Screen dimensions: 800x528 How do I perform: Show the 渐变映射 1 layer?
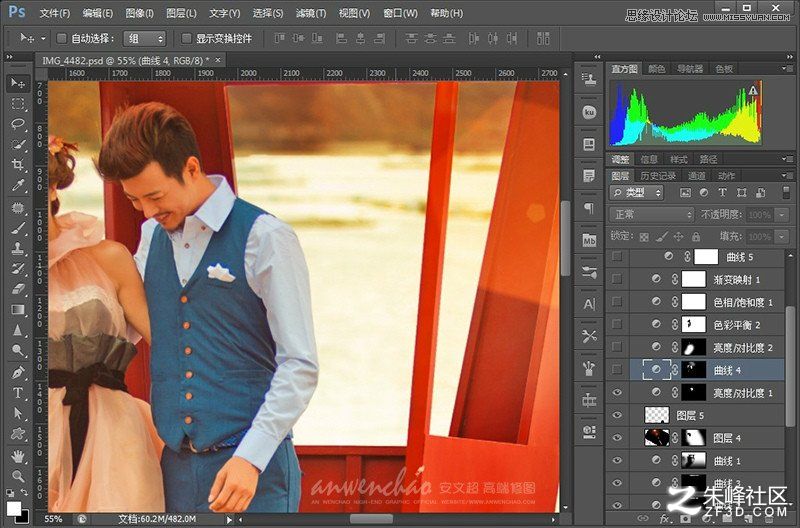[x=617, y=279]
